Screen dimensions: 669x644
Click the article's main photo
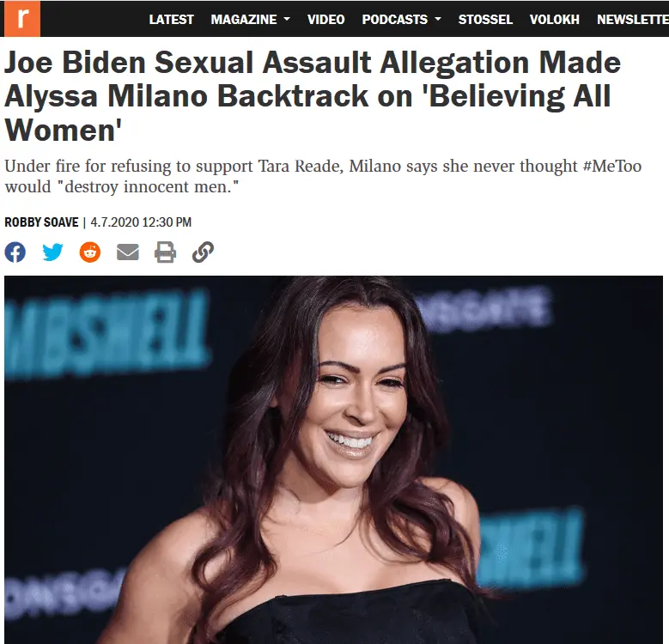point(334,459)
